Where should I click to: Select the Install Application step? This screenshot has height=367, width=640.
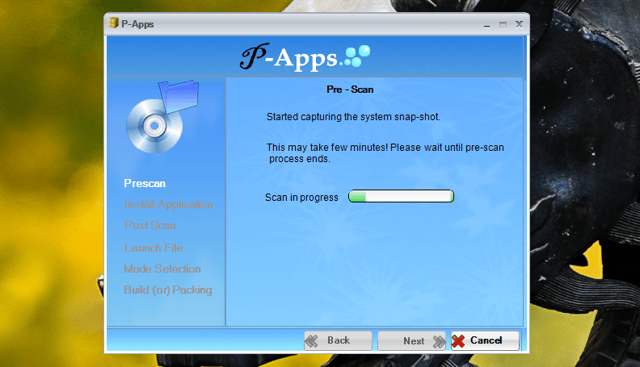169,204
